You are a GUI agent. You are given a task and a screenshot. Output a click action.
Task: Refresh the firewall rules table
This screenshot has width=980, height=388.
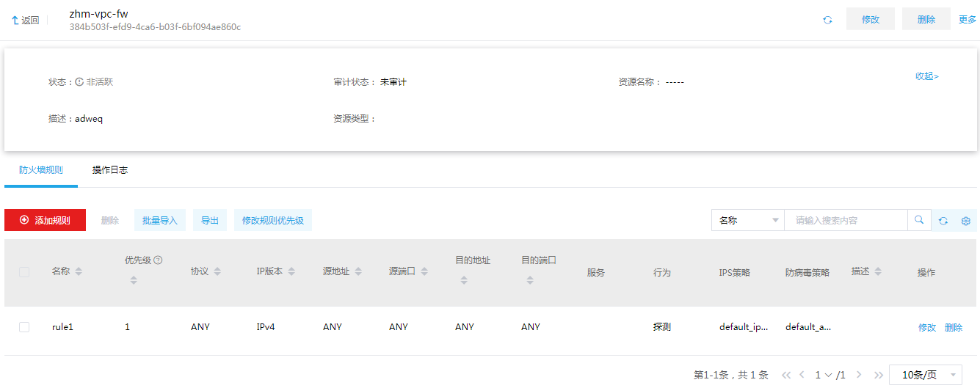[x=943, y=221]
